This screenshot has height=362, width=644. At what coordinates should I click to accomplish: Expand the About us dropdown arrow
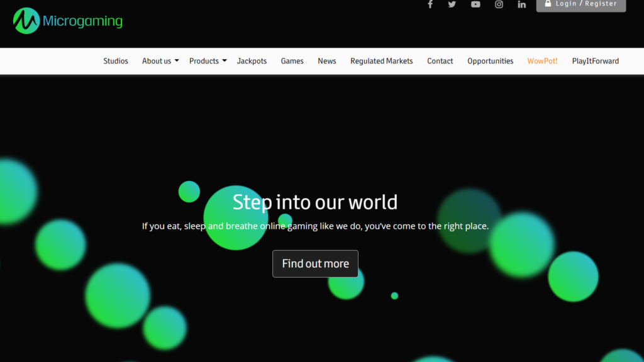point(177,61)
